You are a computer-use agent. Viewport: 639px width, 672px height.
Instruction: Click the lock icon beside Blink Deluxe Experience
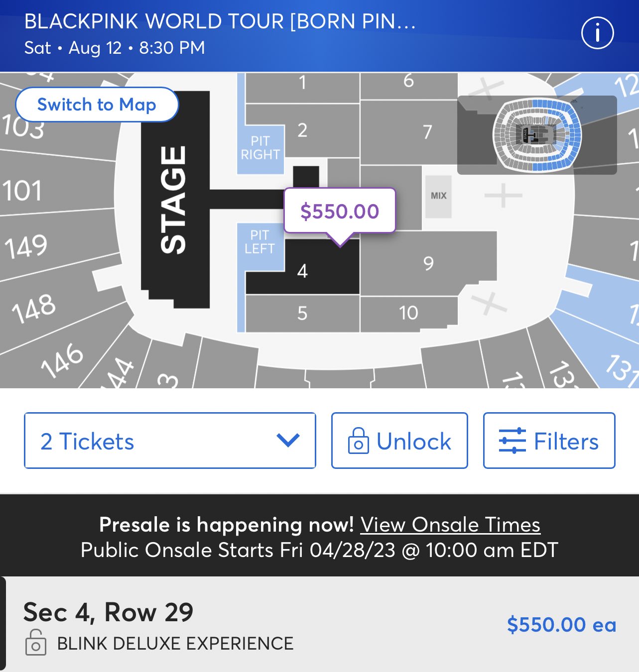tap(35, 642)
